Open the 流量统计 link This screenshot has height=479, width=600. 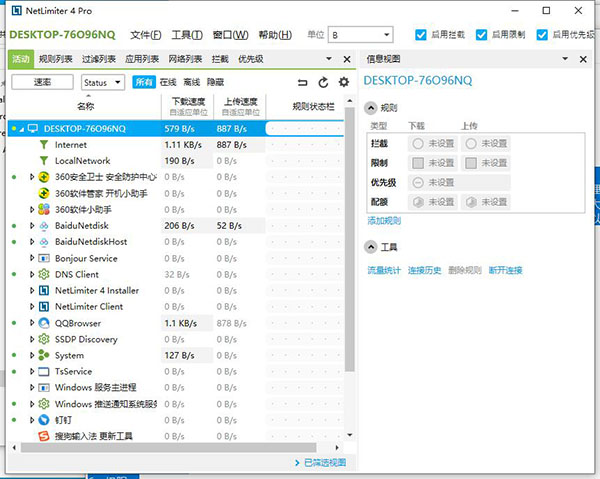tap(384, 270)
